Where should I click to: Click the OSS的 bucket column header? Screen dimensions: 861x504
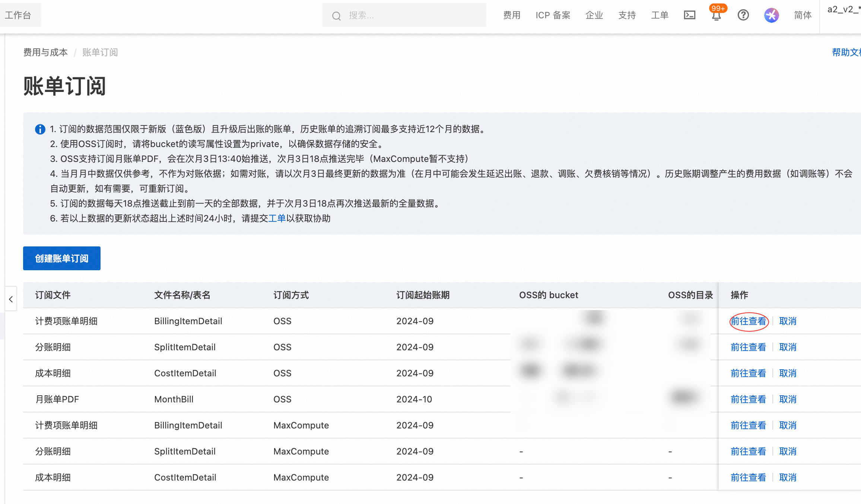coord(549,295)
